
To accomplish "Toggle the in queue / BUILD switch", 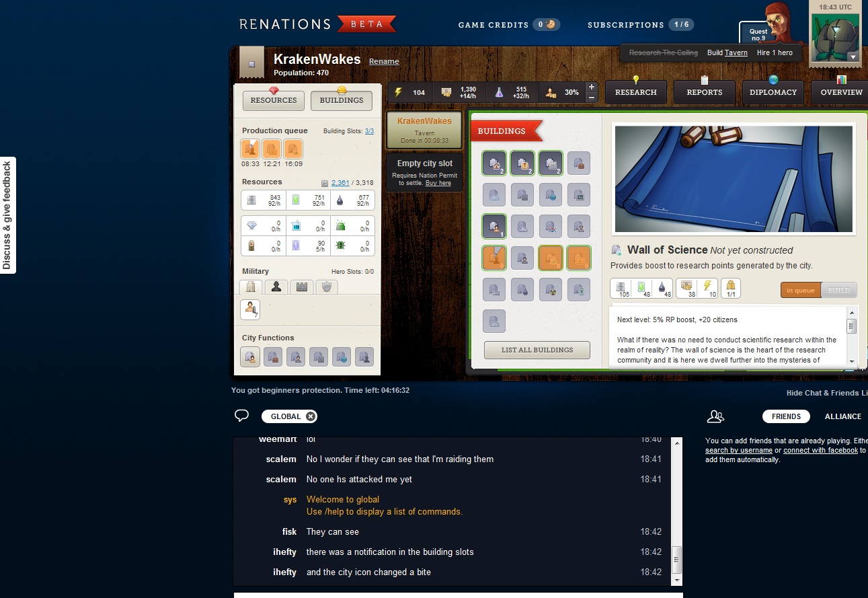I will (818, 290).
